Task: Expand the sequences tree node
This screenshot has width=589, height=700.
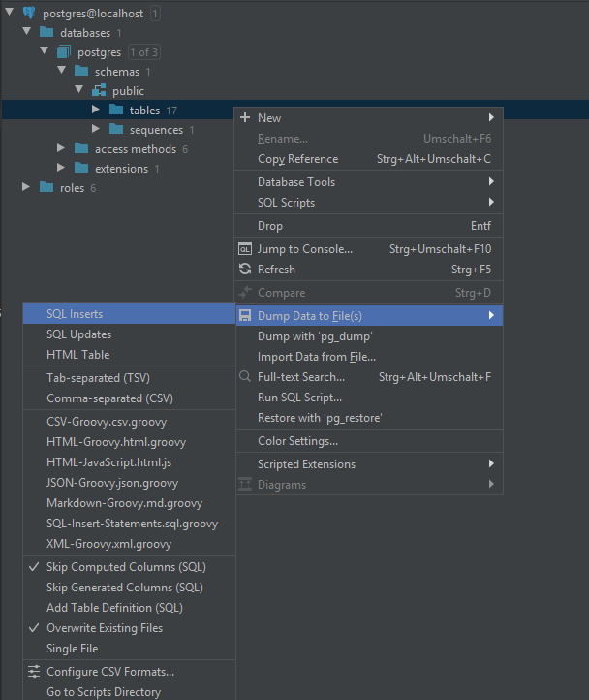Action: tap(96, 130)
